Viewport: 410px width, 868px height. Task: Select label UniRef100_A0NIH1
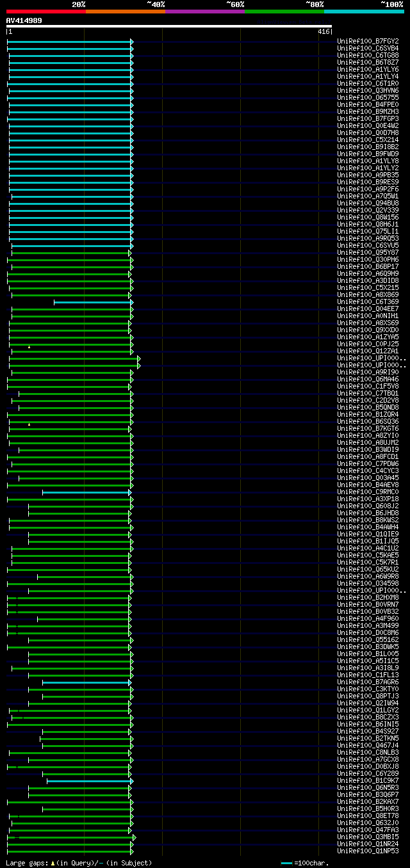pos(368,316)
